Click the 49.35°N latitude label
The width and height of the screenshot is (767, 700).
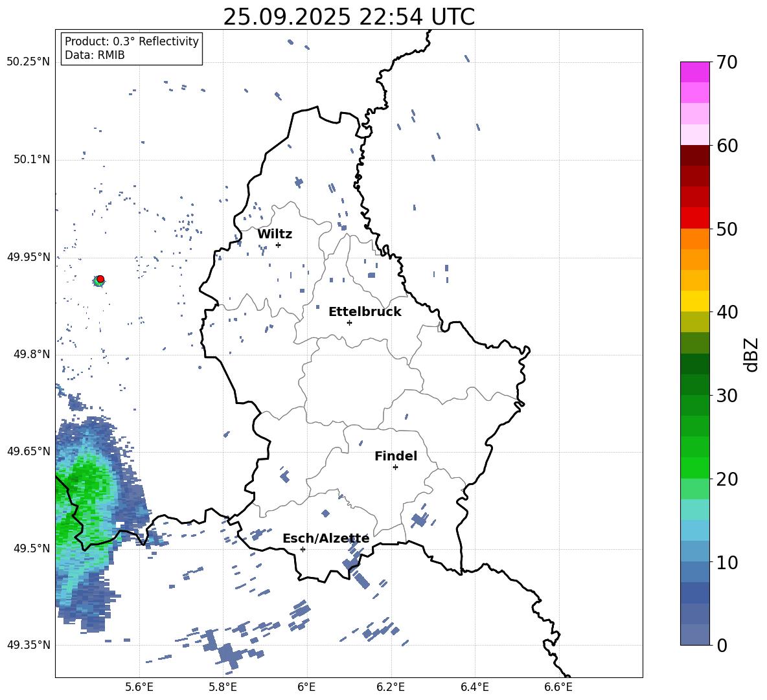pyautogui.click(x=29, y=645)
